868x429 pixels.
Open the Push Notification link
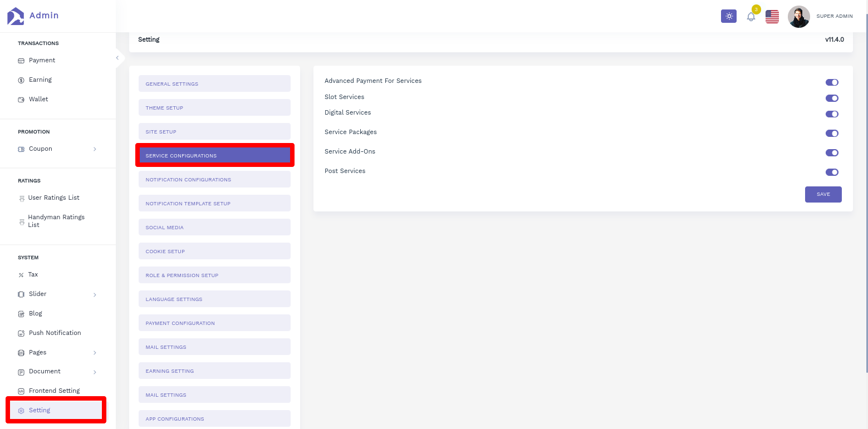tap(55, 333)
